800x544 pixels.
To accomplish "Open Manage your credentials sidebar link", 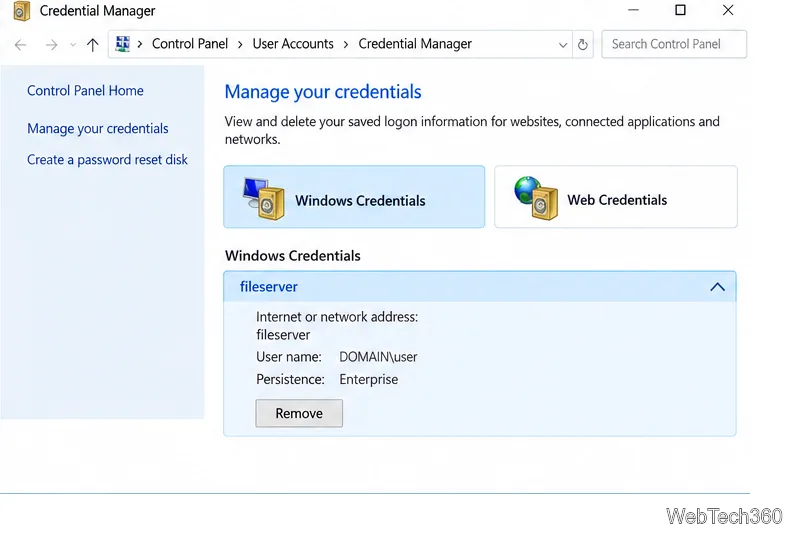I will tap(97, 129).
